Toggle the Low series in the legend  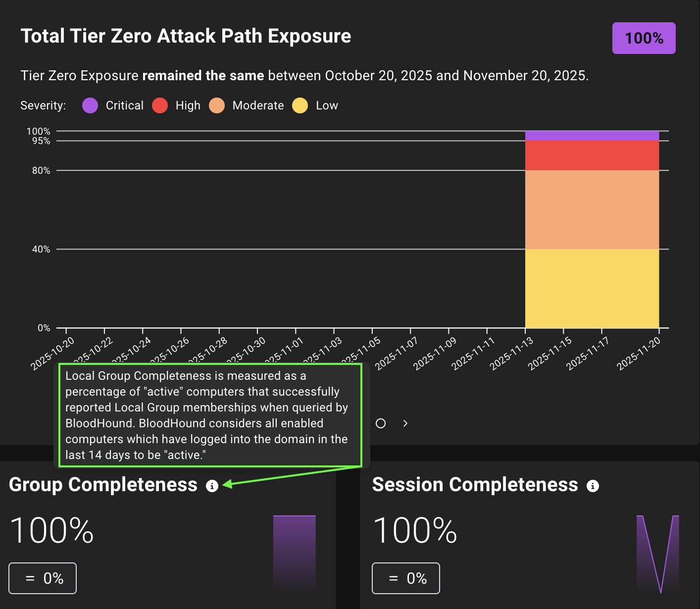300,105
